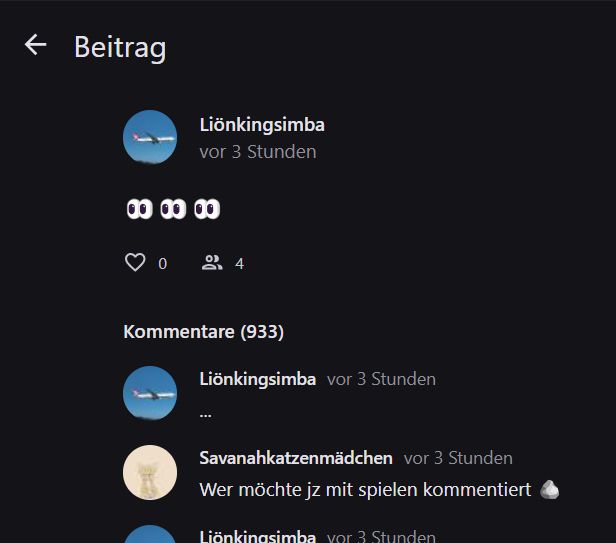Select the "Wer möchte jz mit spielen" comment text
Screen dimensions: 616x543
click(x=365, y=490)
